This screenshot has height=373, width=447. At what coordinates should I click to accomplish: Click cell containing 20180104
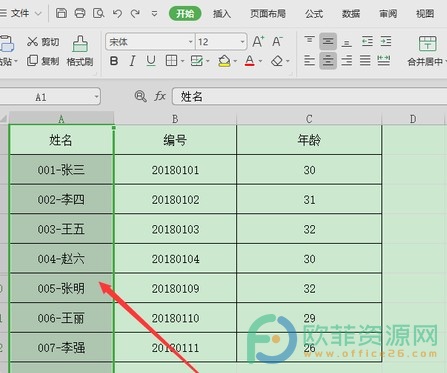(x=175, y=259)
